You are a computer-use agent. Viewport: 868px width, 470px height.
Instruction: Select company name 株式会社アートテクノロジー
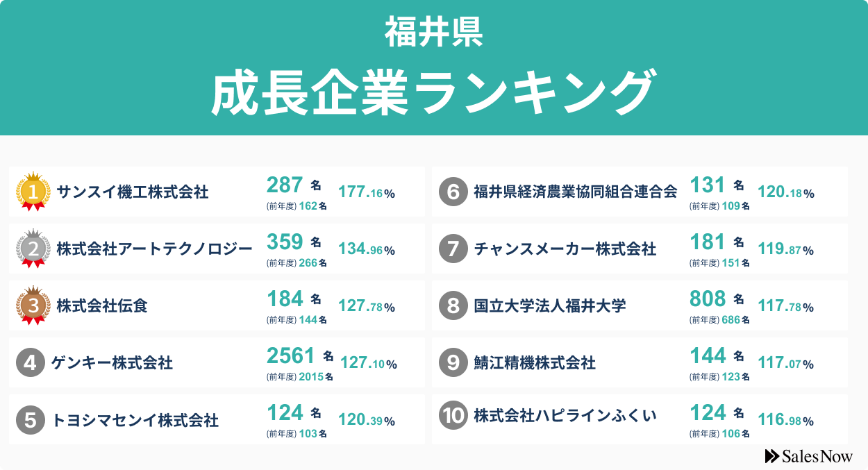pos(154,249)
